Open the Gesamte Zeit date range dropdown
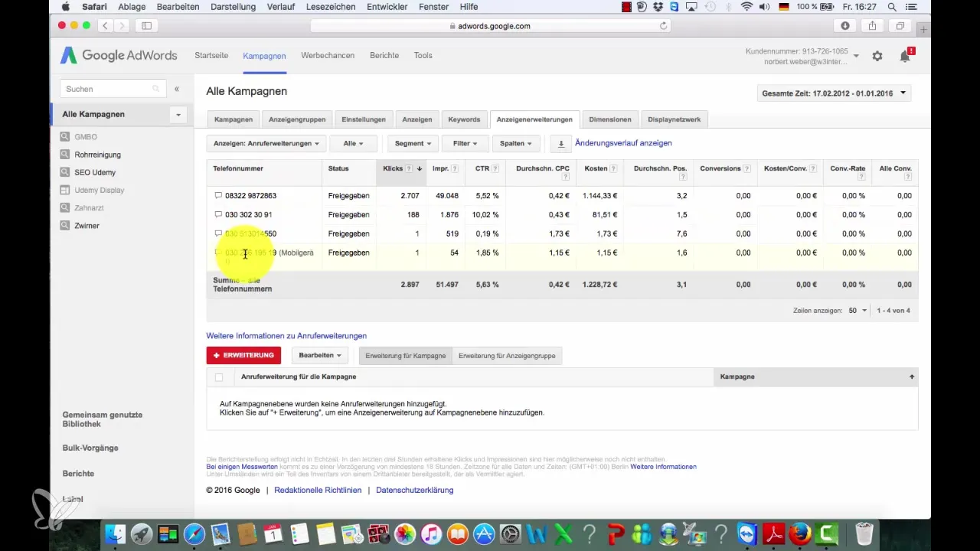Image resolution: width=980 pixels, height=551 pixels. tap(834, 93)
